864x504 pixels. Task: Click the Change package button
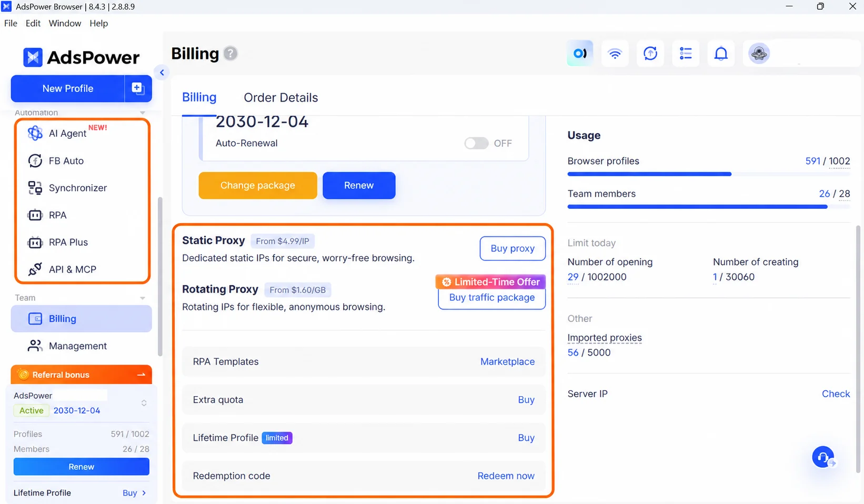pyautogui.click(x=258, y=185)
